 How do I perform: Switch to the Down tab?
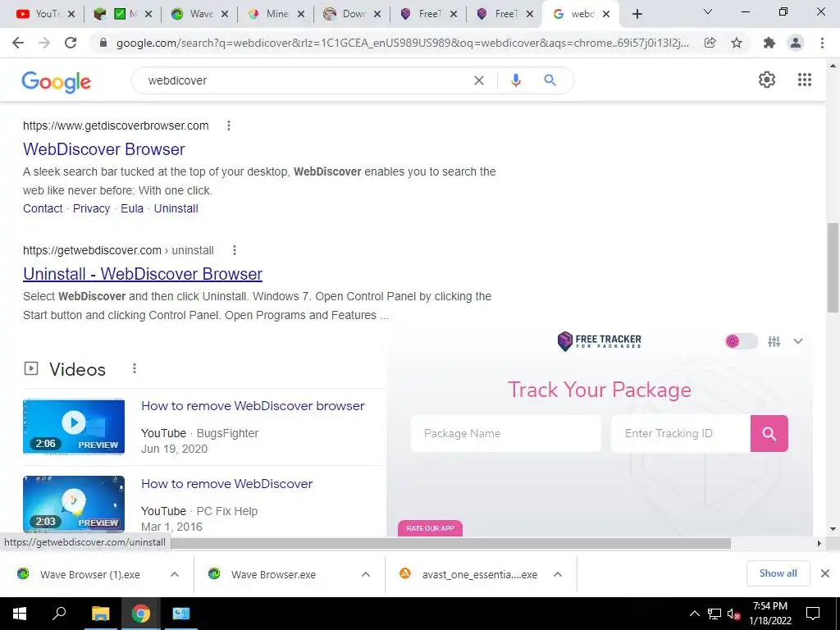(348, 14)
